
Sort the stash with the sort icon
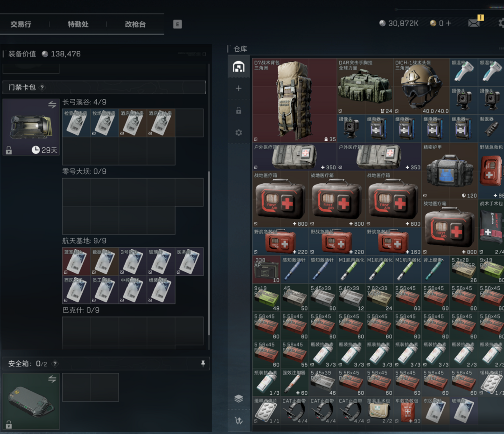coord(238,420)
